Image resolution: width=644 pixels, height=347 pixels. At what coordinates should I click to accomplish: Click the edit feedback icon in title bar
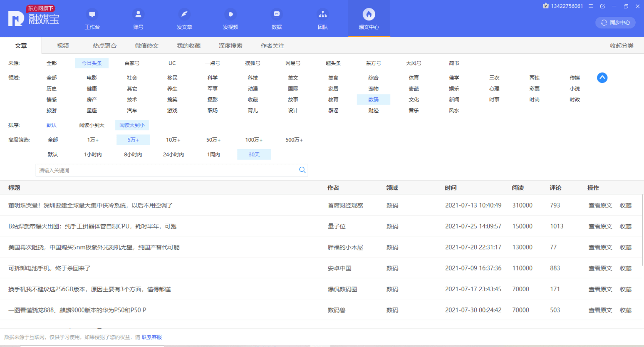click(x=602, y=6)
